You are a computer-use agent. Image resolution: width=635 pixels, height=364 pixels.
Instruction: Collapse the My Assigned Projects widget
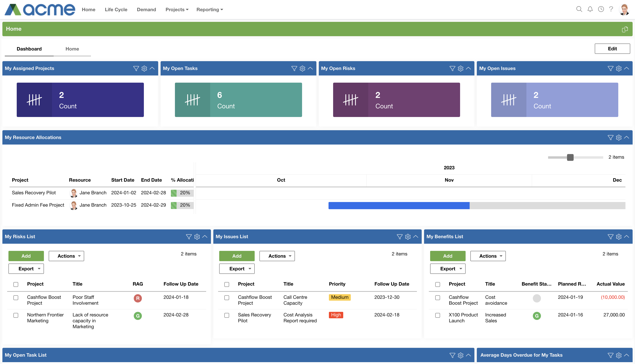[x=152, y=69]
